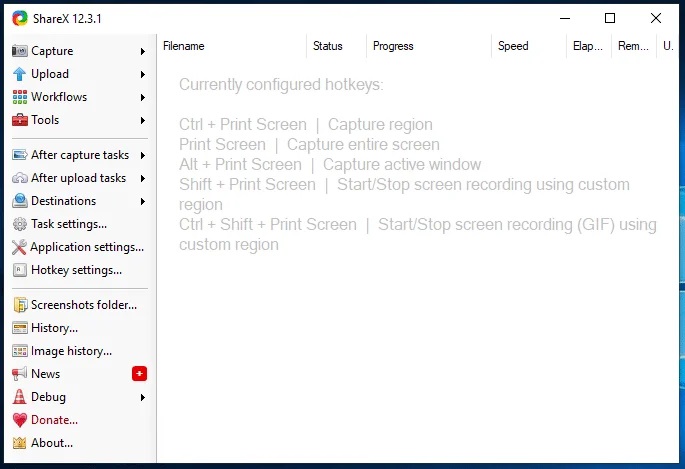Click the Donate heart icon
The image size is (685, 469).
20,420
